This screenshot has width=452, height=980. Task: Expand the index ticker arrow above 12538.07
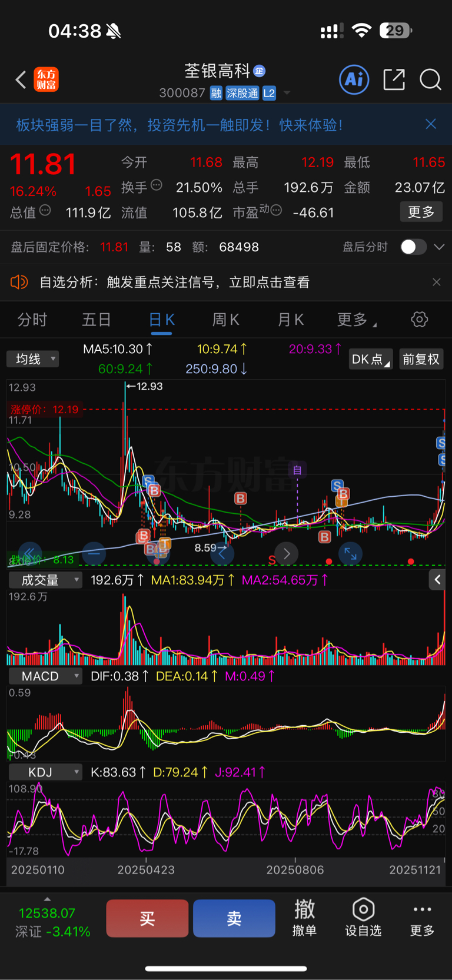coord(47,899)
